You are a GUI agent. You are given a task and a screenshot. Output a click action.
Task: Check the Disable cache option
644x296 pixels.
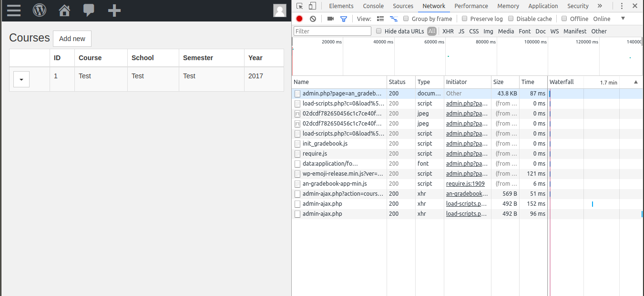click(511, 19)
